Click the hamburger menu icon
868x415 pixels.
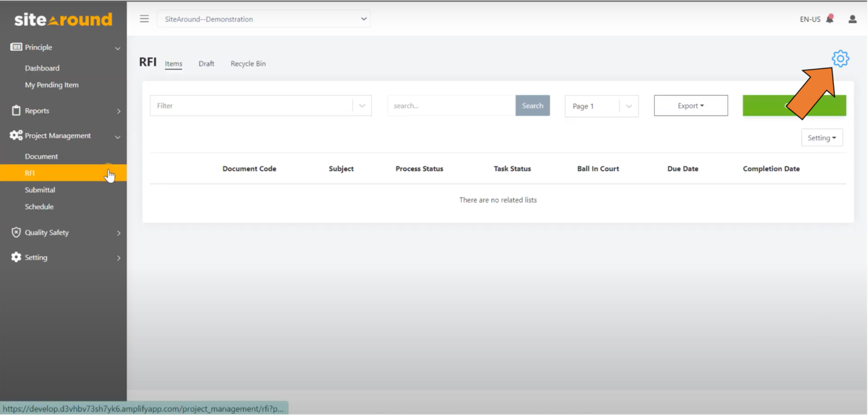coord(144,19)
